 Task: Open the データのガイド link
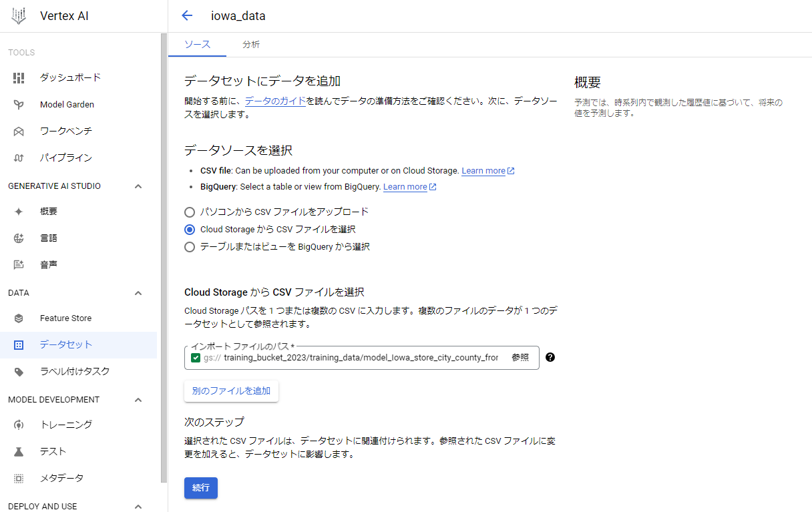pyautogui.click(x=275, y=101)
